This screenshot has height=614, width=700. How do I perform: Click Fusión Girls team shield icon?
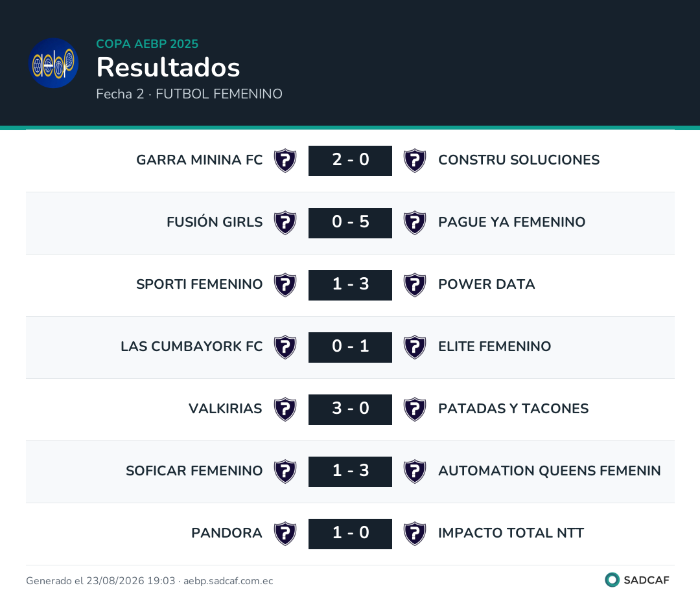[x=285, y=223]
